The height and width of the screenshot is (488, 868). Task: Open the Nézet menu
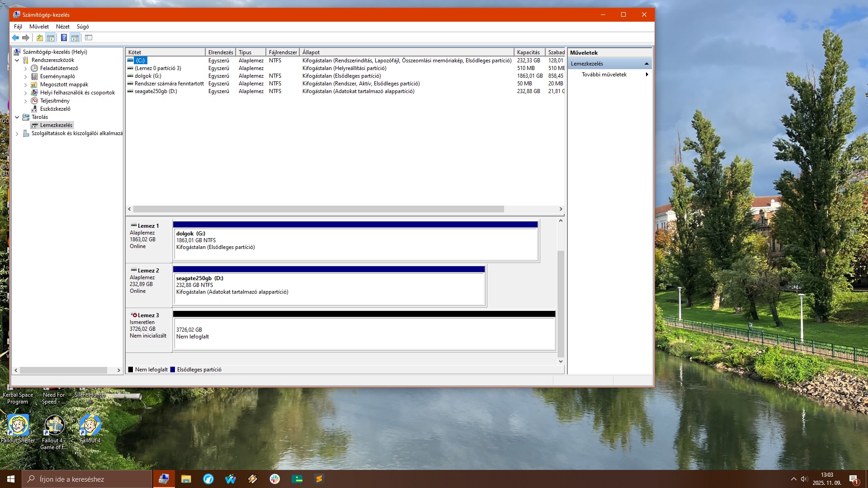62,27
